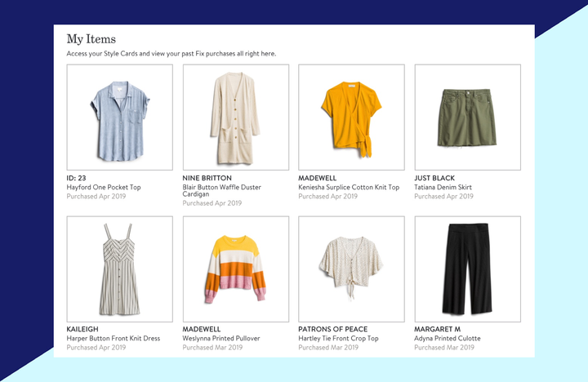
Task: Open the Hayford One Pocket Top image
Action: click(119, 117)
